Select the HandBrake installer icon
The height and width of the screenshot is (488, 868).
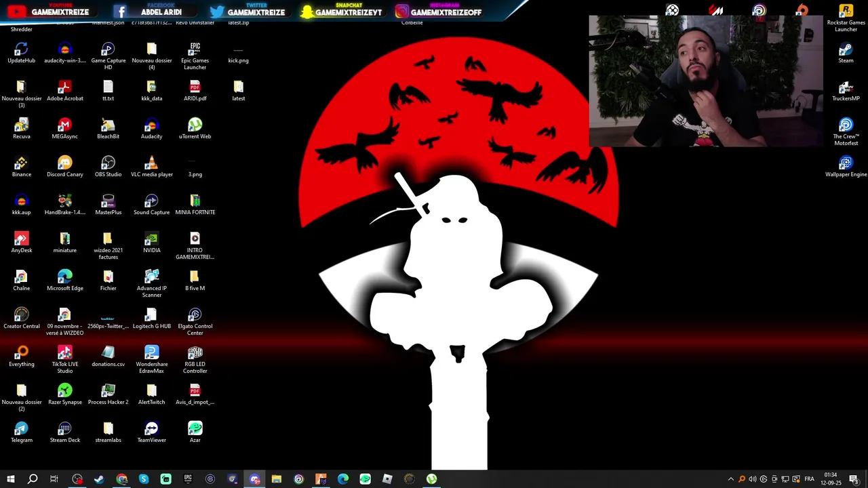click(64, 205)
